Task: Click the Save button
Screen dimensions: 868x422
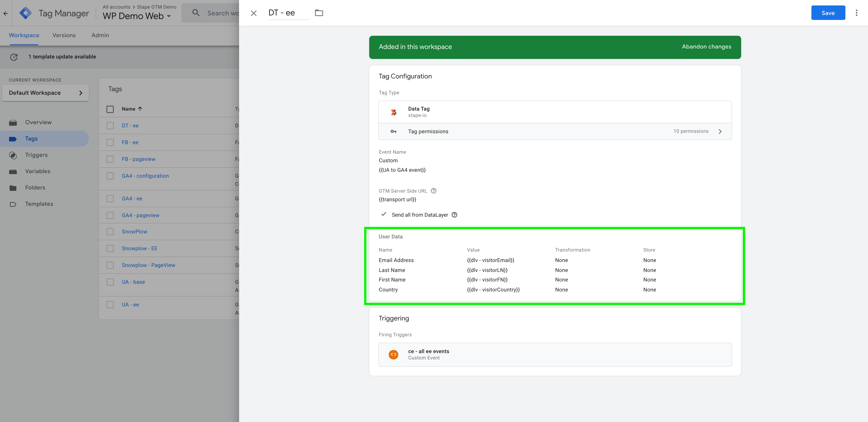Action: click(x=828, y=12)
